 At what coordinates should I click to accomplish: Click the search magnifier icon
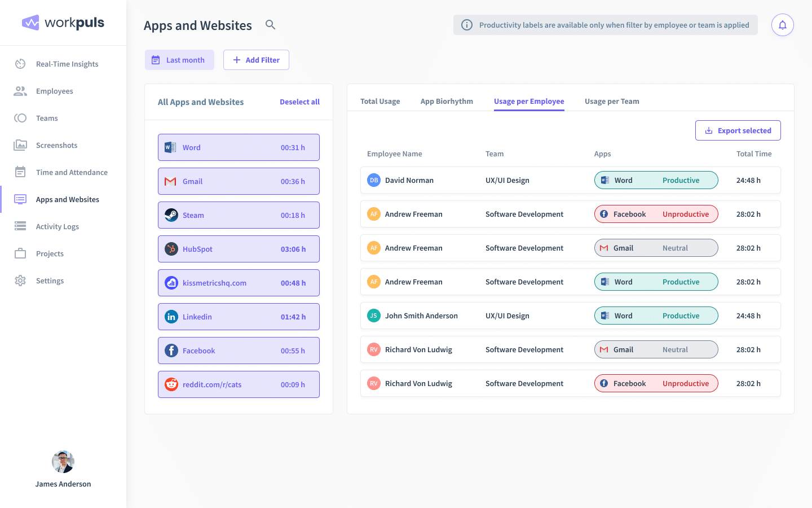click(270, 25)
